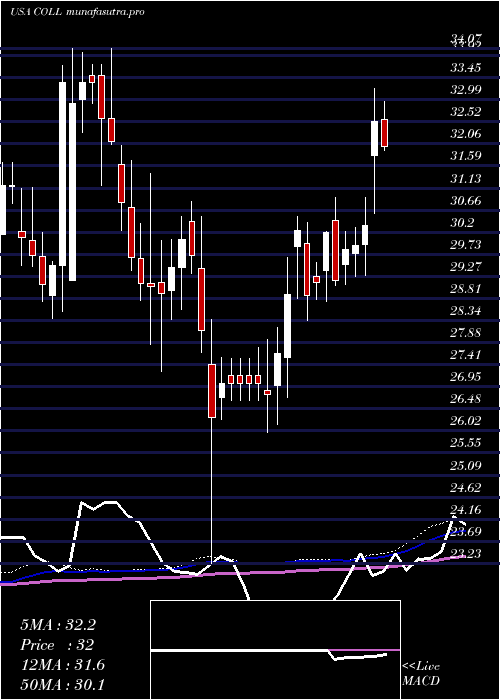Viewport: 500px width, 700px height.
Task: Click inside the MACD inset panel
Action: pyautogui.click(x=275, y=650)
